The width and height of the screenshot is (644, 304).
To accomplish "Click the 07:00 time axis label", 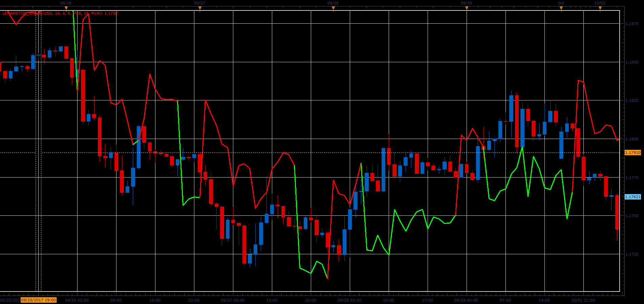I will (505, 300).
